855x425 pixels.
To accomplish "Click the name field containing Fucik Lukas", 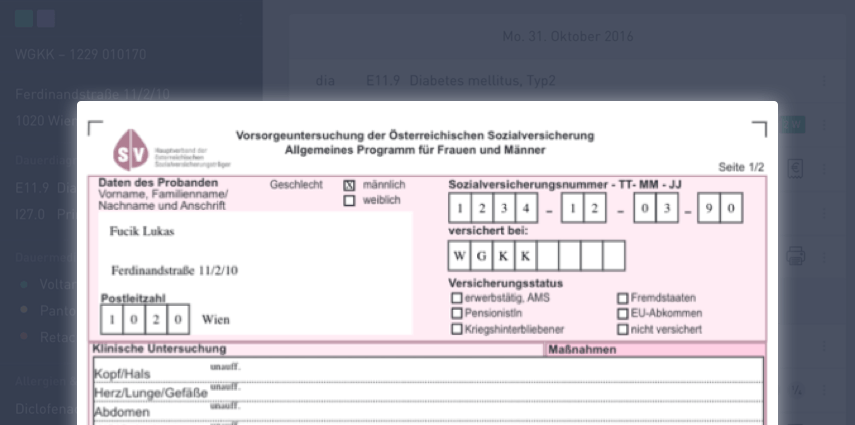I will point(142,231).
